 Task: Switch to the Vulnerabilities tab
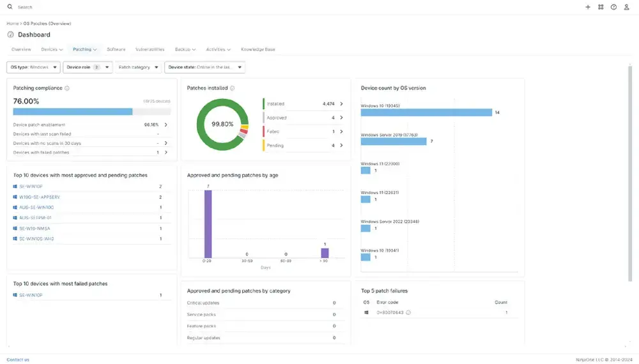(x=150, y=49)
